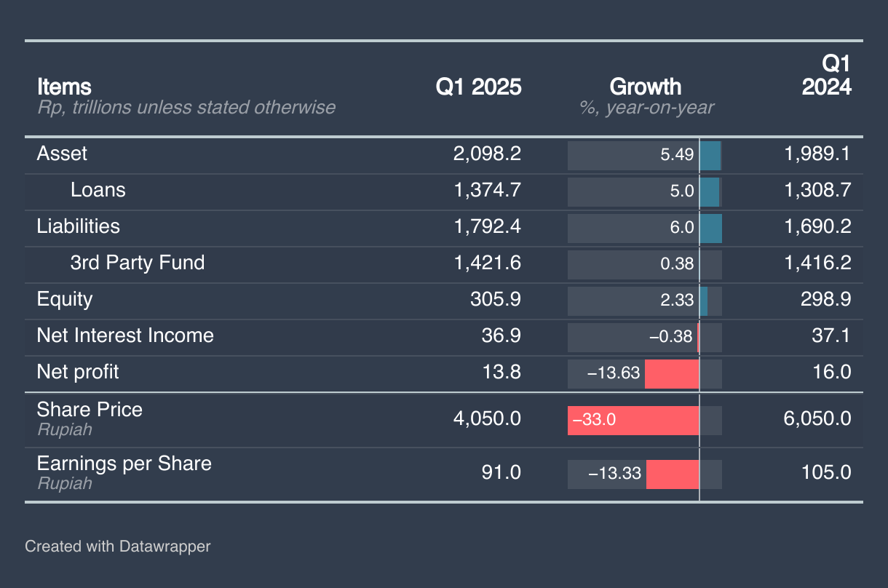This screenshot has height=588, width=888.
Task: Click the Q1 2025 column header
Action: (x=478, y=87)
